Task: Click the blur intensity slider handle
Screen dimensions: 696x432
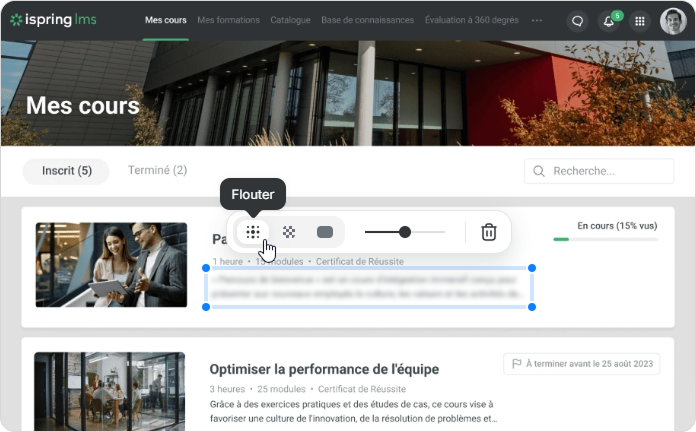Action: point(405,232)
